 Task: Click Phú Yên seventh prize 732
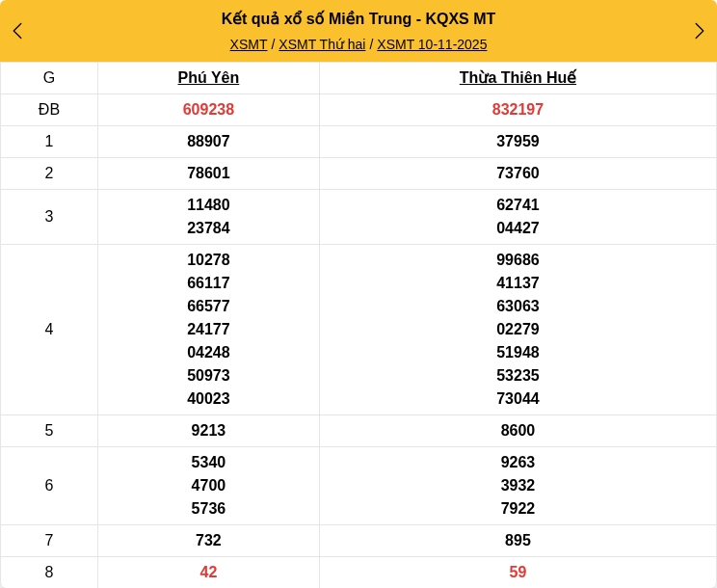[x=208, y=541]
